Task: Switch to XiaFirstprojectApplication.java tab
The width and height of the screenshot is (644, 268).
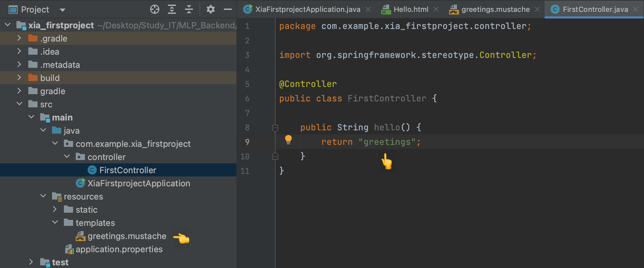Action: (308, 9)
